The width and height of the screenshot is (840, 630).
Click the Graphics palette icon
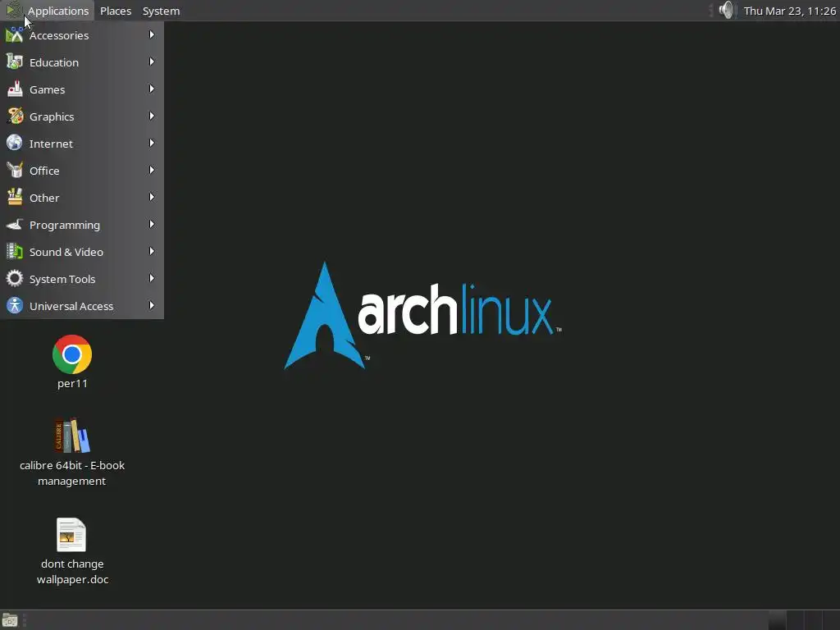[15, 116]
